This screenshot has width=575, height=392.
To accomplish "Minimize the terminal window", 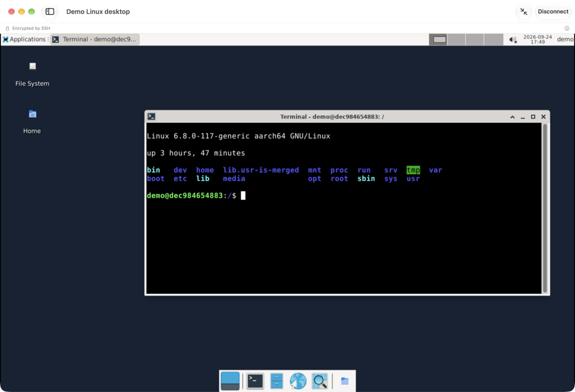I will pyautogui.click(x=523, y=117).
